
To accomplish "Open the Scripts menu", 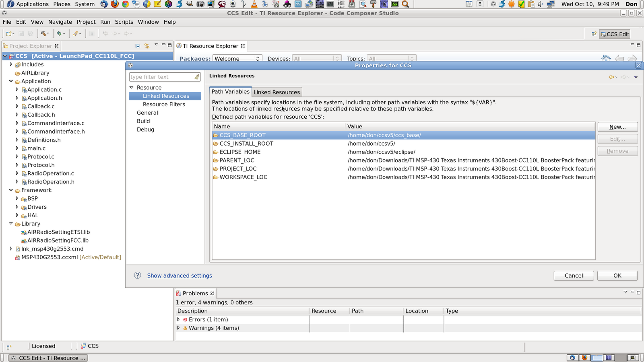I will point(124,22).
